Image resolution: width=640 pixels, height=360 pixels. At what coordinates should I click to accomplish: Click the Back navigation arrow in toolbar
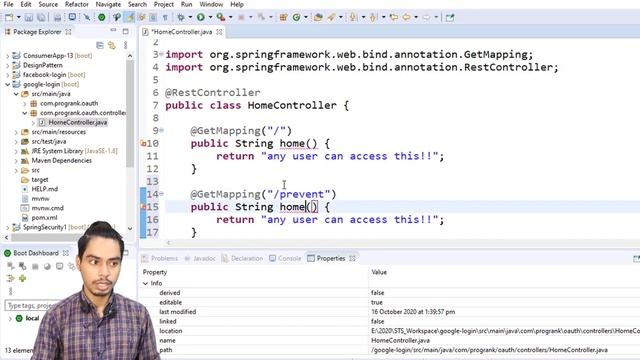coord(407,18)
